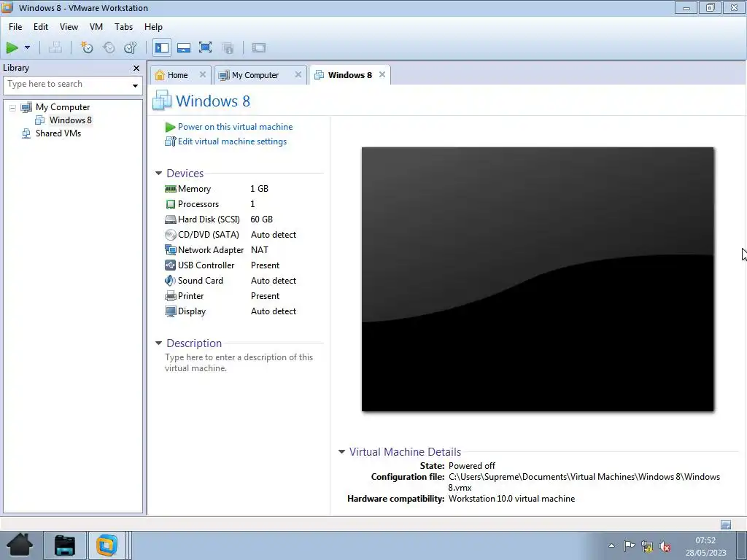Click the Hard Disk (SCSI) icon
Image resolution: width=747 pixels, height=560 pixels.
pos(170,219)
